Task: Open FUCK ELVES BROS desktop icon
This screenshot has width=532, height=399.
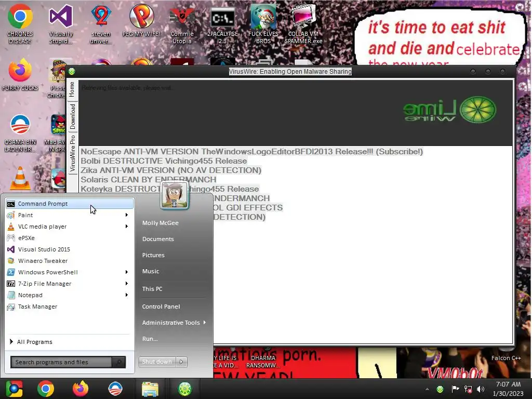Action: (x=263, y=24)
